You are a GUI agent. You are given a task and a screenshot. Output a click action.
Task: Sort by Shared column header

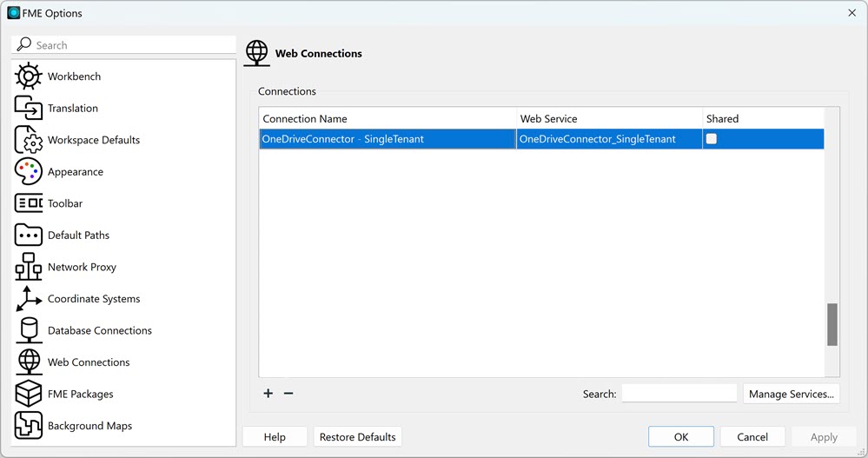point(764,118)
